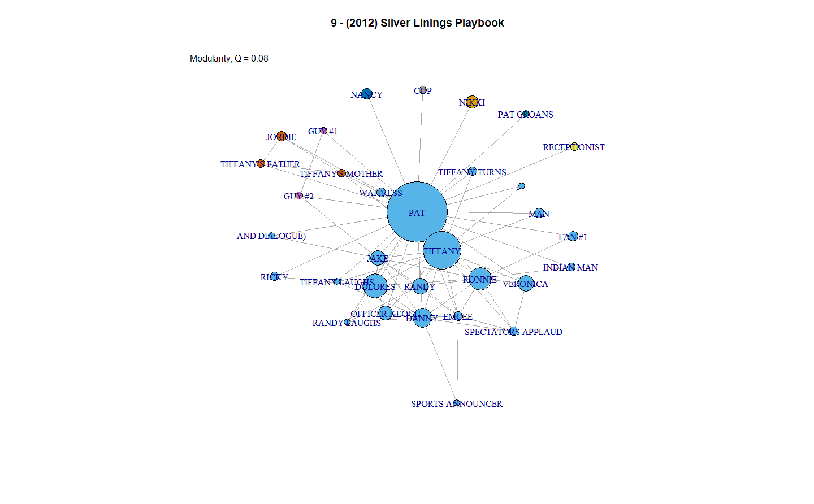Select the AND DIALOGUE) node
The width and height of the screenshot is (814, 504).
[x=271, y=236]
